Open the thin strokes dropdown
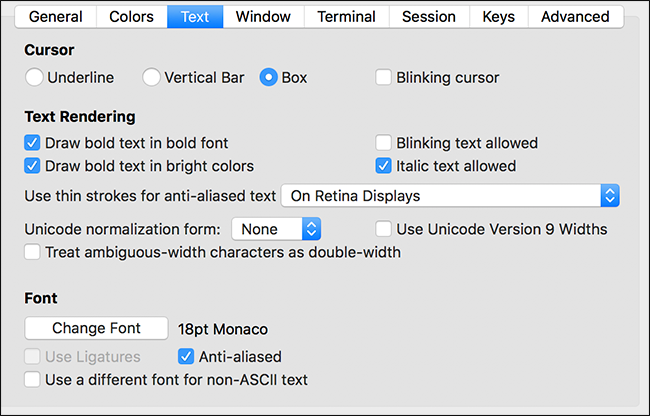 click(x=451, y=195)
